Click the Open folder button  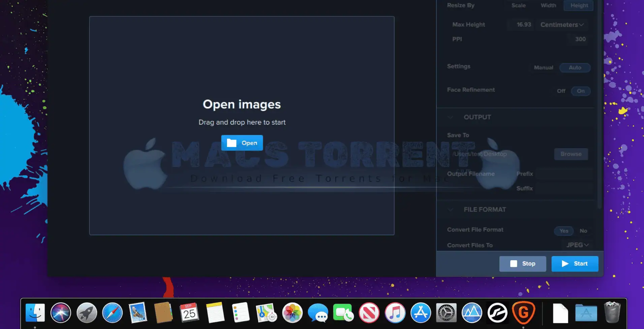(242, 143)
